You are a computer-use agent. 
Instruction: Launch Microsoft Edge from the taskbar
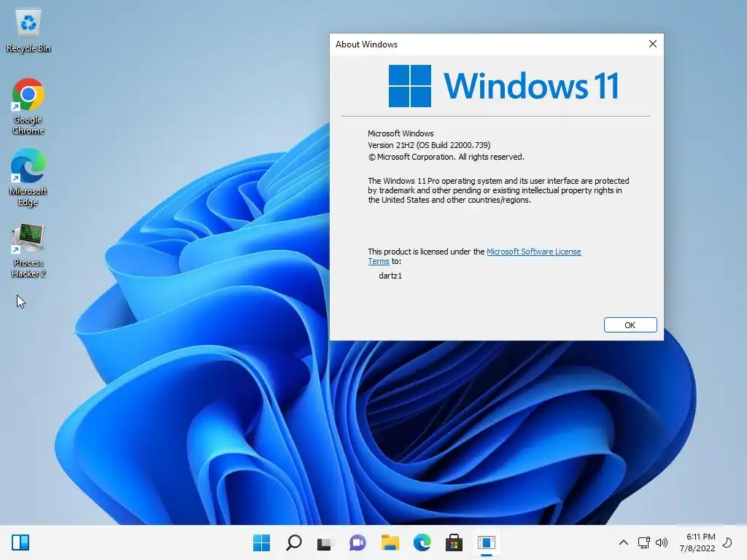click(422, 542)
